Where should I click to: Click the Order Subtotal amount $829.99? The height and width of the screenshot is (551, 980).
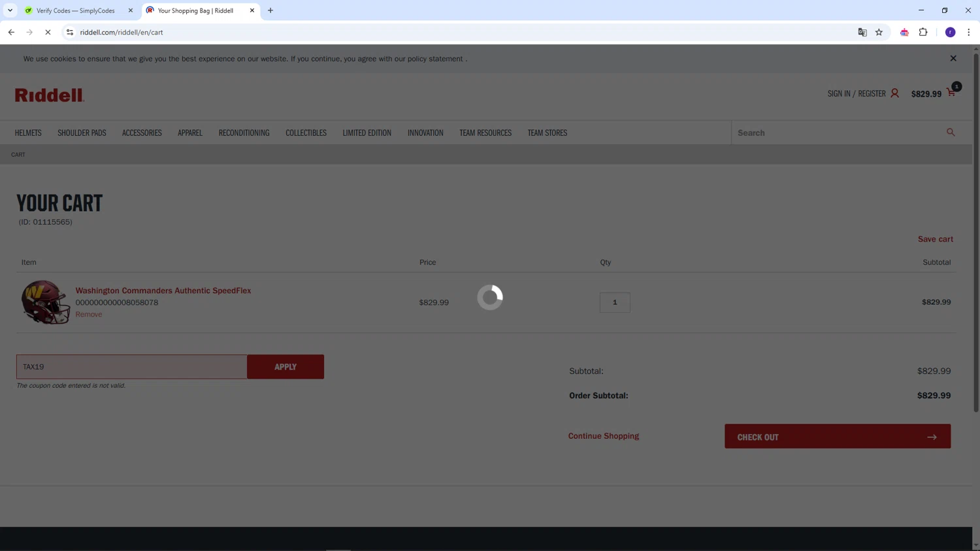coord(934,396)
